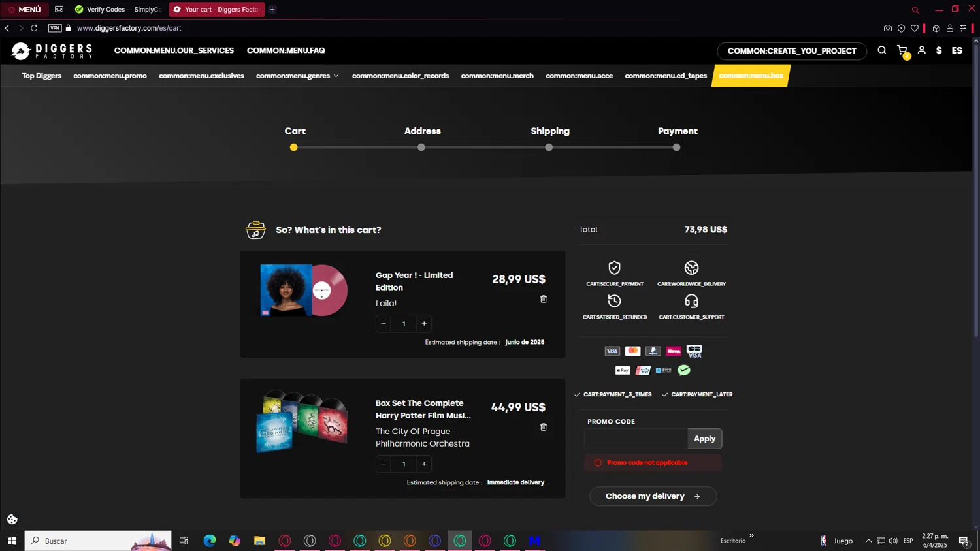Click the customer support headset icon
The image size is (980, 551).
click(x=691, y=301)
